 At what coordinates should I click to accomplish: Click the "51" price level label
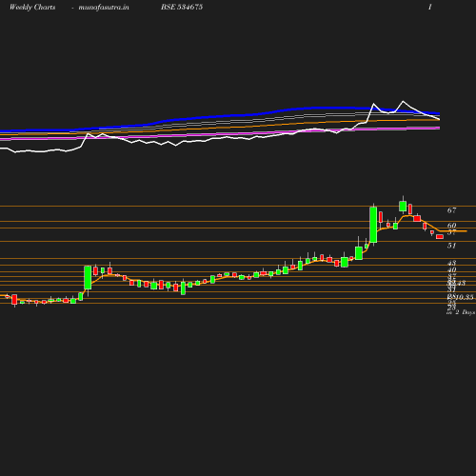[x=451, y=246]
